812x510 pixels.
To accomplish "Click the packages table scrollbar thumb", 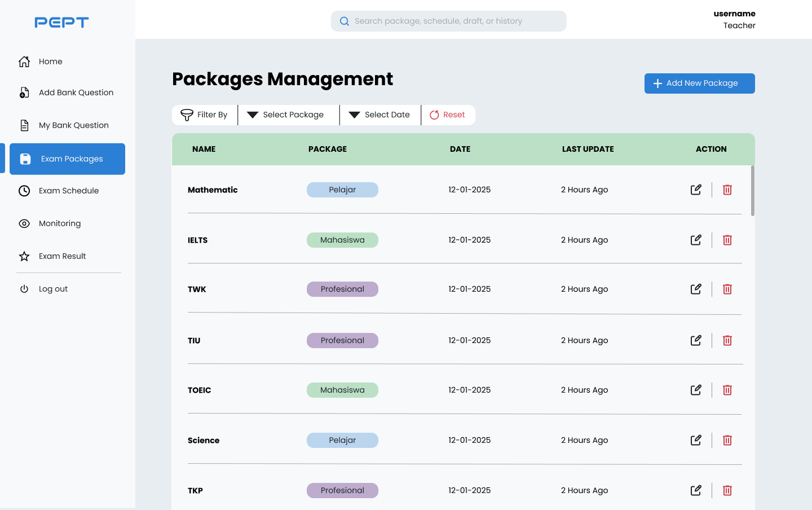I will tap(753, 191).
